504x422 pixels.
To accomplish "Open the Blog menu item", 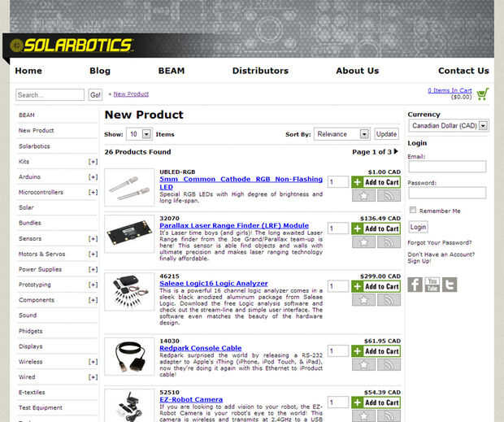I will 100,71.
